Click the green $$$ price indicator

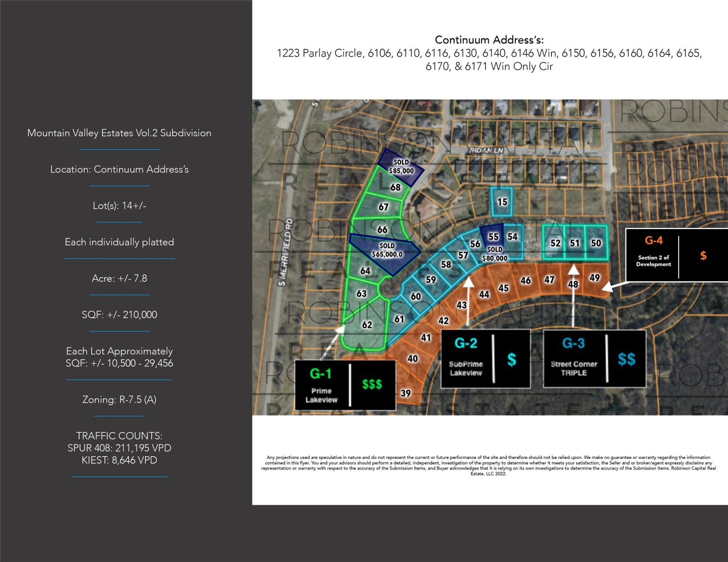pos(372,384)
